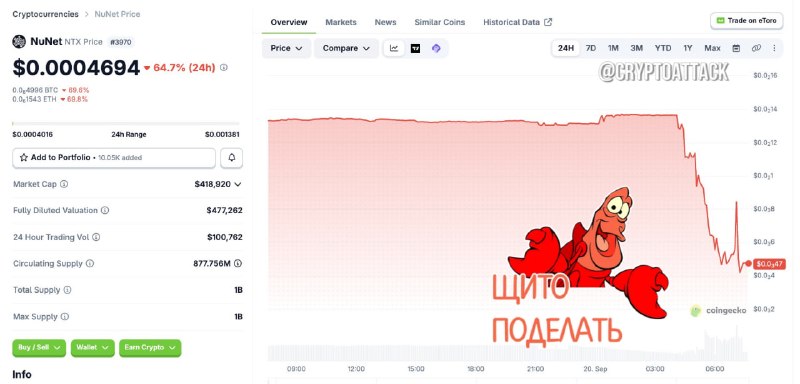Select the 24H time range

click(x=566, y=48)
